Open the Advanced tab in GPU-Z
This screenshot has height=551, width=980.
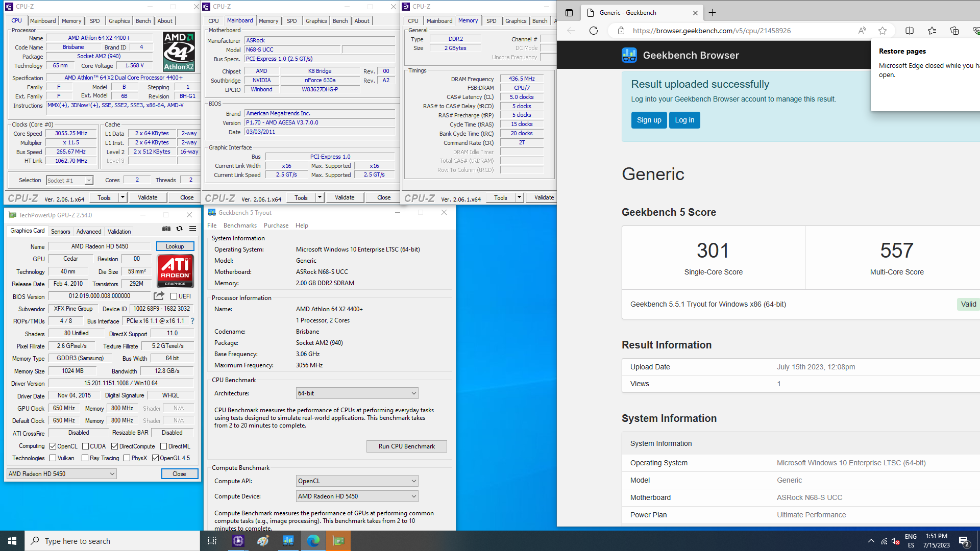(89, 232)
